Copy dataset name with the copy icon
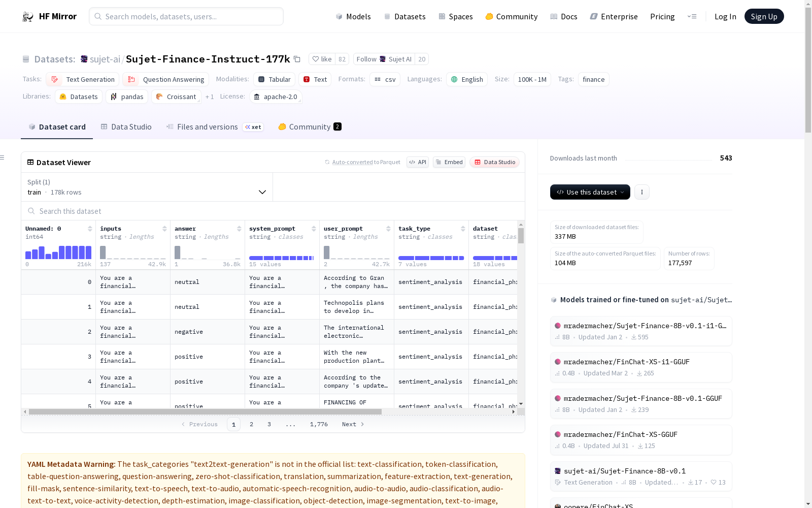812x508 pixels. (297, 59)
